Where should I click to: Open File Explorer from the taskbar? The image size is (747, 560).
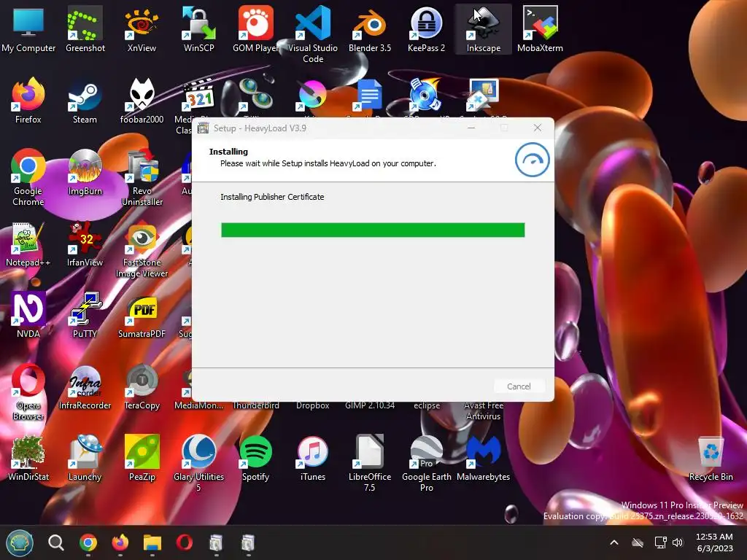(152, 542)
